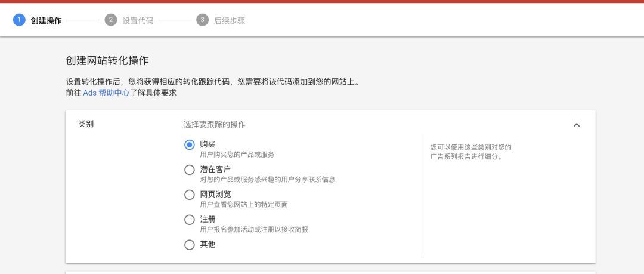The image size is (644, 274).
Task: Click the 选择要跟踪的操作 header text
Action: [215, 124]
